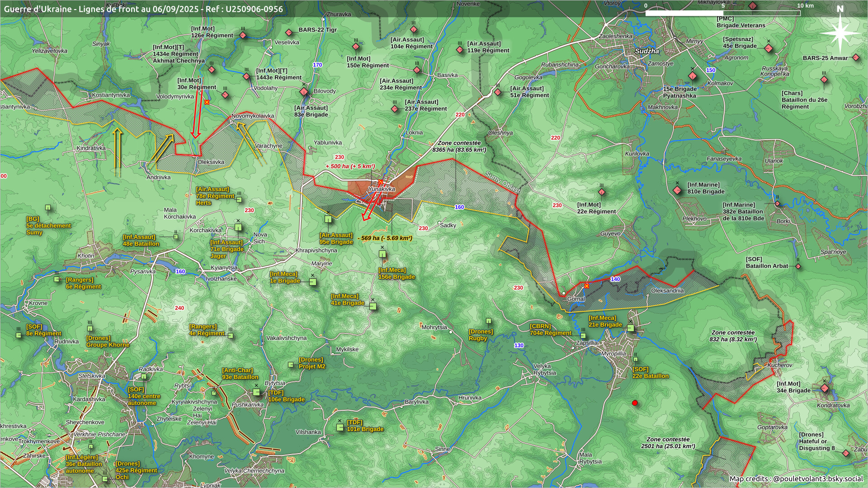868x488 pixels.
Task: Click the north compass star icon
Action: pos(840,33)
